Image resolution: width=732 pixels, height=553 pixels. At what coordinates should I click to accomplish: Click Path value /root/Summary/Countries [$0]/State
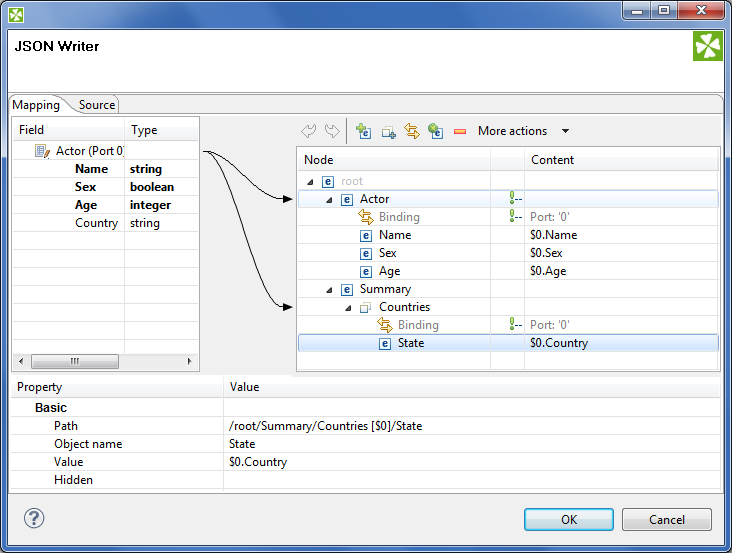[325, 426]
